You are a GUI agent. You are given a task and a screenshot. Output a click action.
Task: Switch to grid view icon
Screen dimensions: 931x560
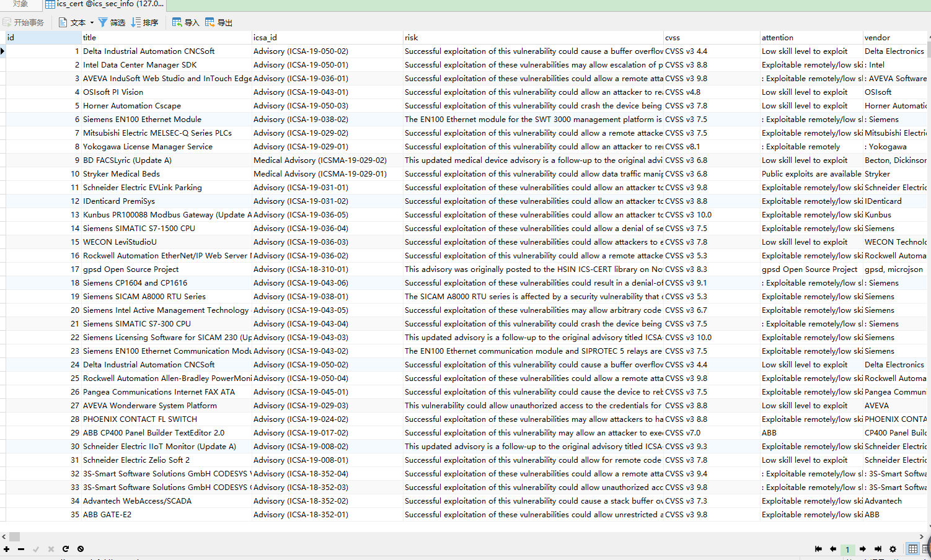coord(913,549)
